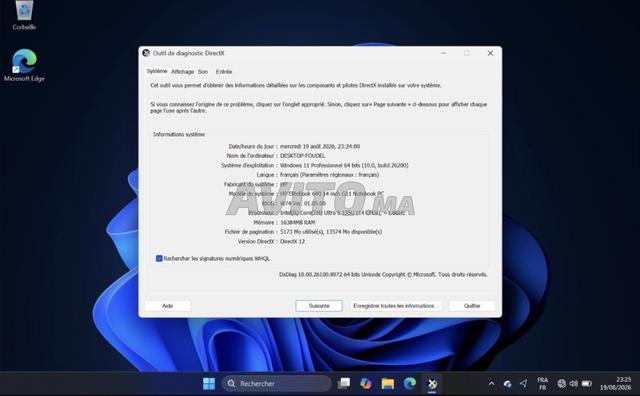Click Enregistrer toutes les informations button
The width and height of the screenshot is (640, 396).
[x=396, y=306]
